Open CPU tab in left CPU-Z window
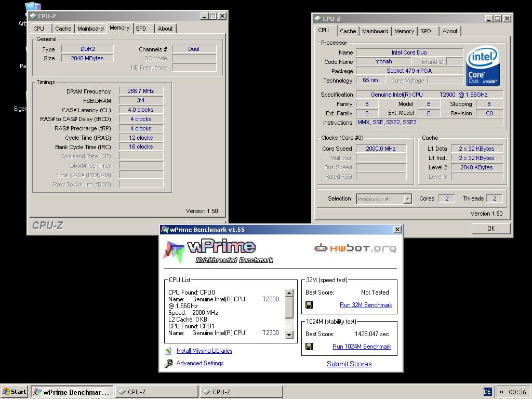 (x=39, y=29)
